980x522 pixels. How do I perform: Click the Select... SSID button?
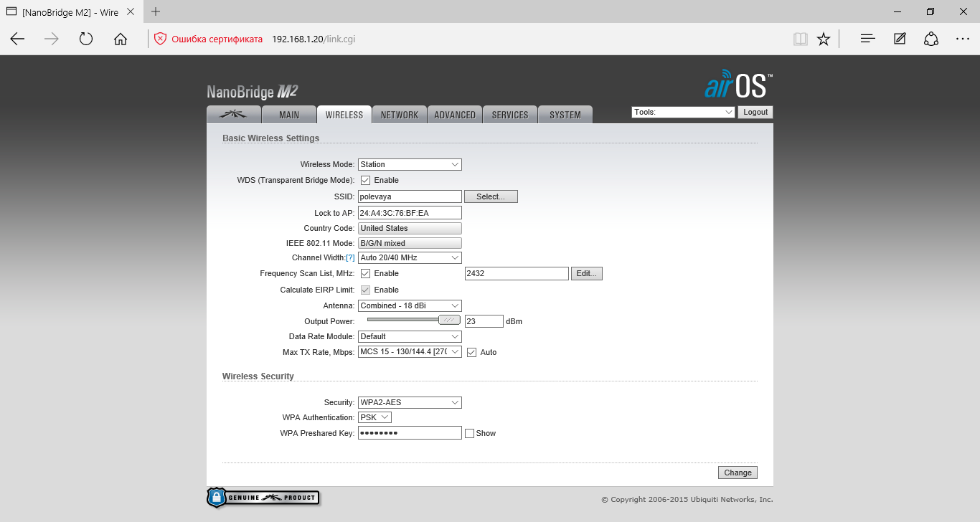click(491, 196)
